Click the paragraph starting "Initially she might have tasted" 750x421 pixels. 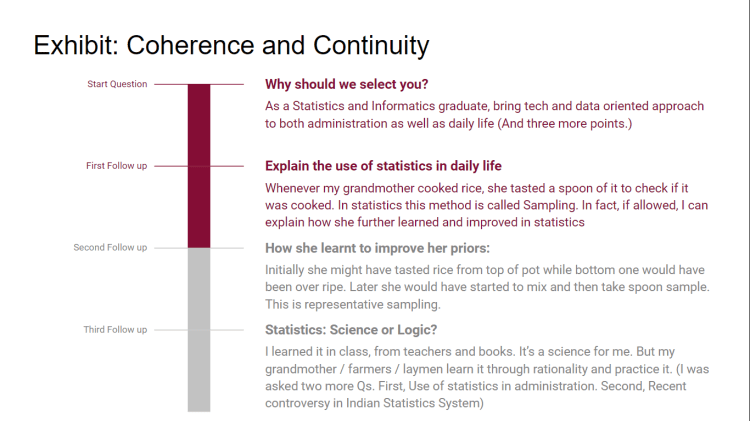point(487,287)
